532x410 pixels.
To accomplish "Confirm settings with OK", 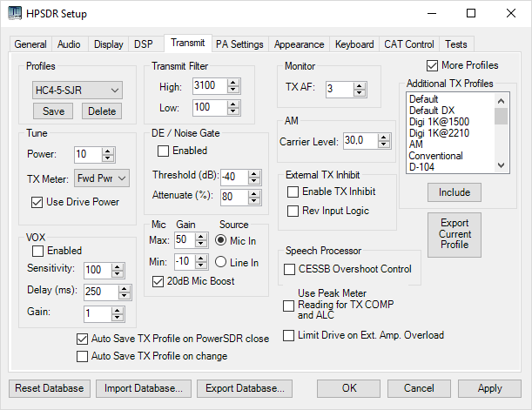I will [x=349, y=388].
